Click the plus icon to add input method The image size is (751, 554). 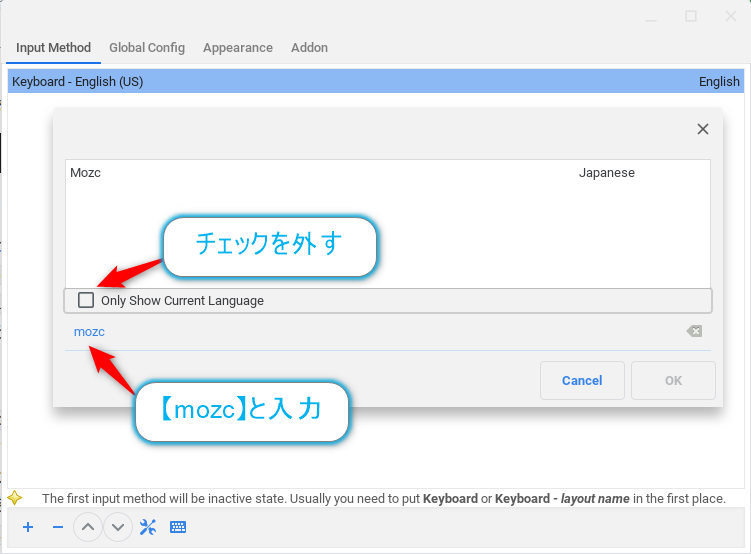tap(28, 527)
